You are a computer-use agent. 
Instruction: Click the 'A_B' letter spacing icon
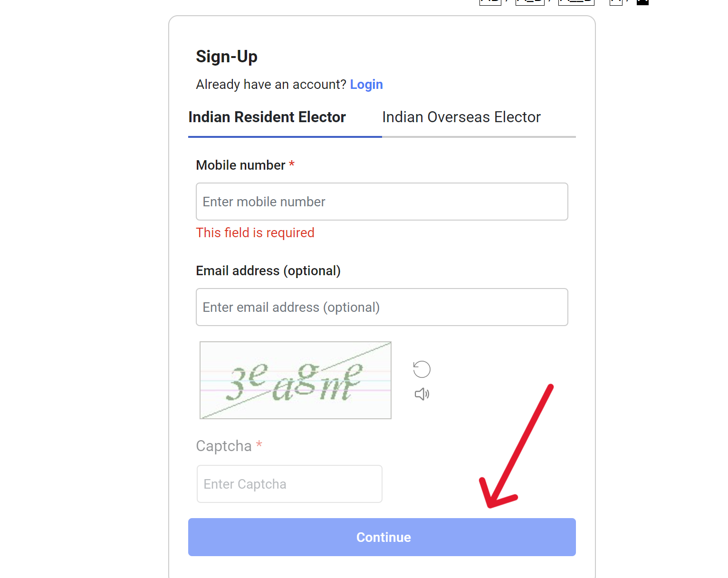529,2
